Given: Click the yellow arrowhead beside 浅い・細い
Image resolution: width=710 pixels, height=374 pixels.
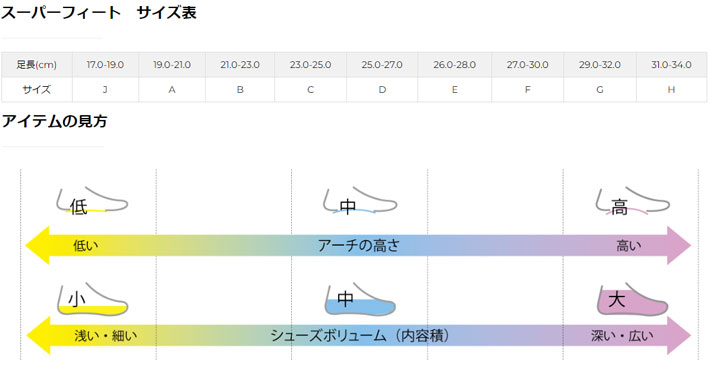Looking at the screenshot, I should click(x=38, y=336).
